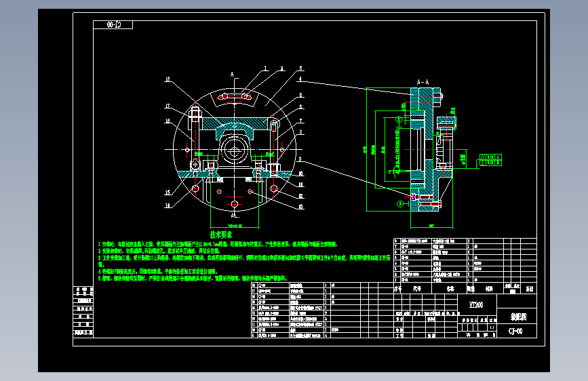Click part balloon number 13
588x381 pixels.
(x=300, y=207)
